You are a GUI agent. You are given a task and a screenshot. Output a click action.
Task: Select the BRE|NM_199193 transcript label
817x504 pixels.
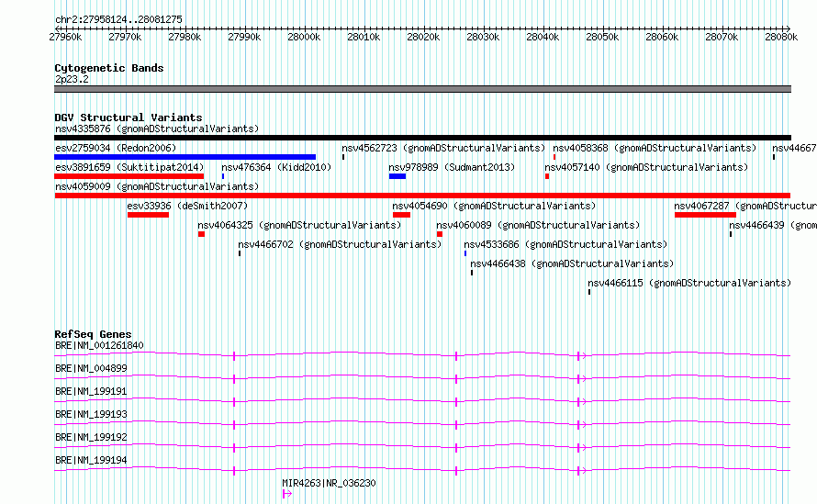click(91, 414)
